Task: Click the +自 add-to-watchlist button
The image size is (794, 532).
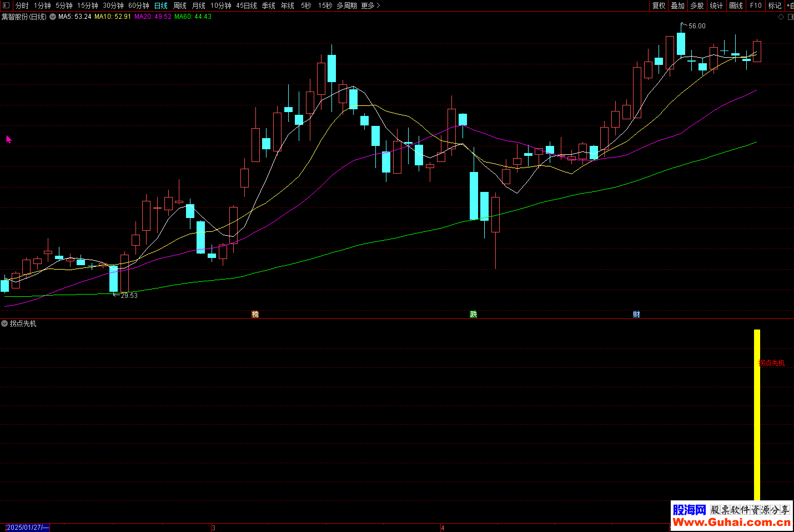Action: pyautogui.click(x=790, y=6)
